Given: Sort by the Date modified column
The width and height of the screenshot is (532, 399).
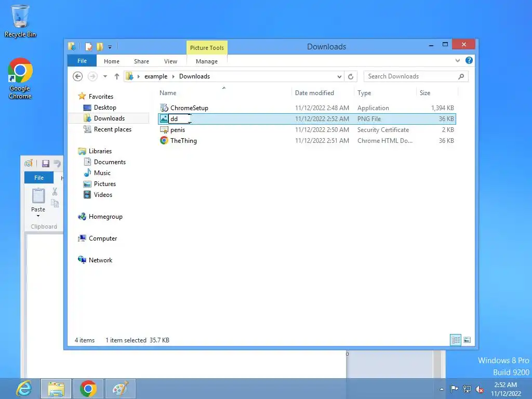Looking at the screenshot, I should pos(314,93).
